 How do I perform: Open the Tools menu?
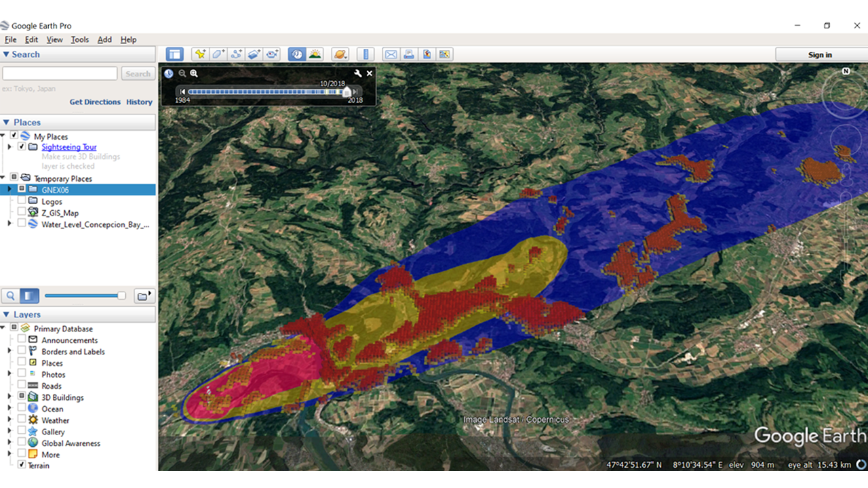pyautogui.click(x=79, y=40)
